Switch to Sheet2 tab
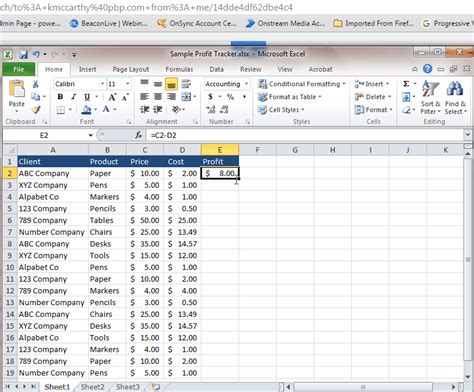Screen dimensions: 474x392 click(92, 387)
